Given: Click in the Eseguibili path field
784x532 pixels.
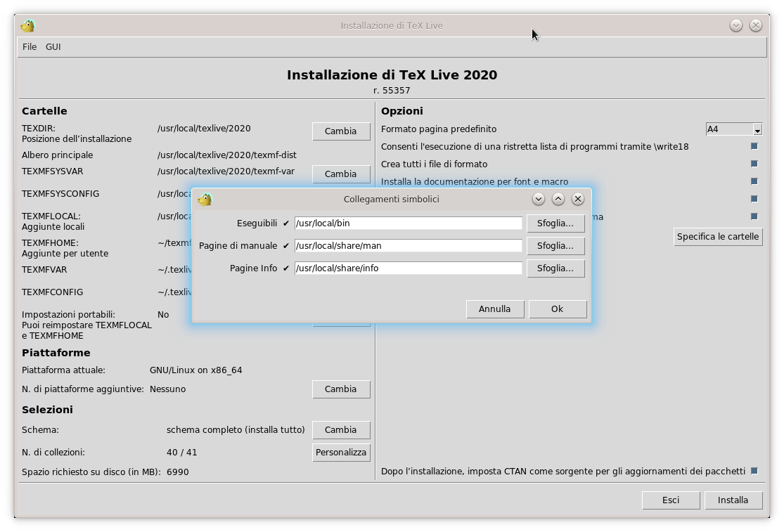Looking at the screenshot, I should click(408, 223).
